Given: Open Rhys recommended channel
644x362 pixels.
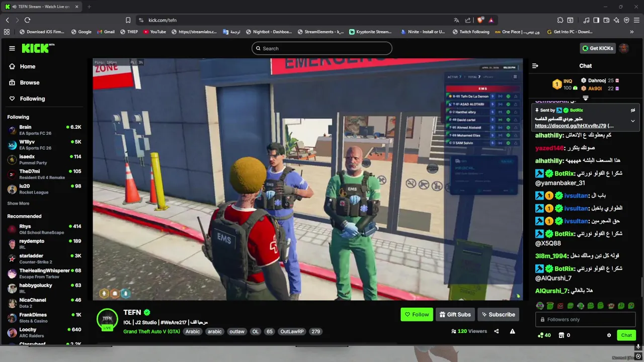Looking at the screenshot, I should (44, 229).
